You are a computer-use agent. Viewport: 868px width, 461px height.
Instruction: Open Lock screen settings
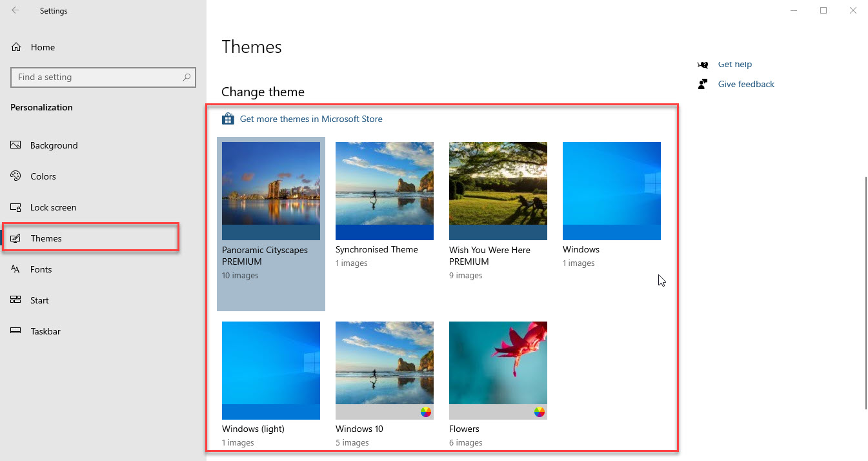[x=103, y=207]
